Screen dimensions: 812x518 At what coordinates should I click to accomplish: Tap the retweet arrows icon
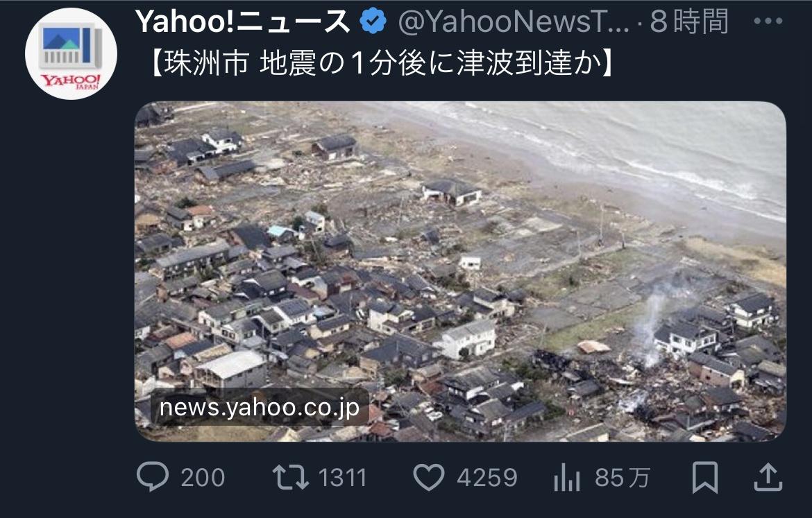(x=291, y=477)
